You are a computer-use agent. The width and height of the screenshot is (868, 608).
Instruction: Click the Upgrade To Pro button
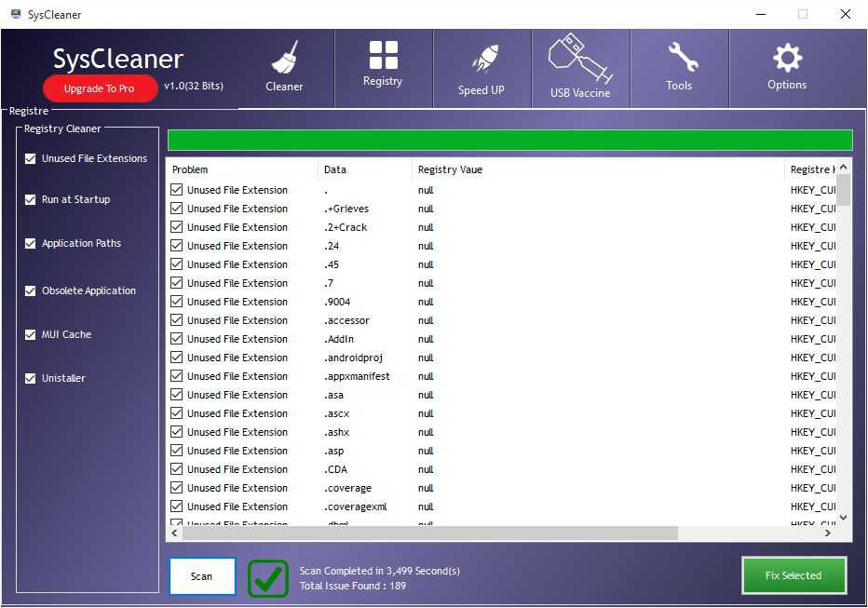(100, 88)
